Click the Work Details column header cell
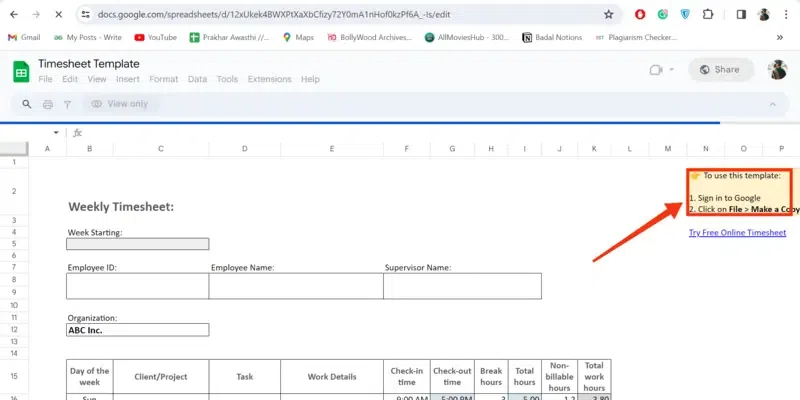Image resolution: width=800 pixels, height=400 pixels. coord(332,377)
